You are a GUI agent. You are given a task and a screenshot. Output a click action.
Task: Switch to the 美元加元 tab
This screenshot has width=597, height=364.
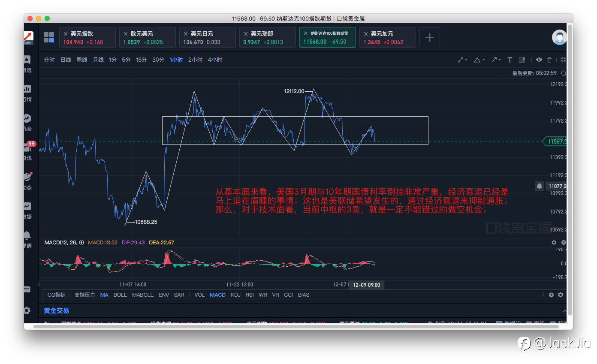click(x=387, y=37)
